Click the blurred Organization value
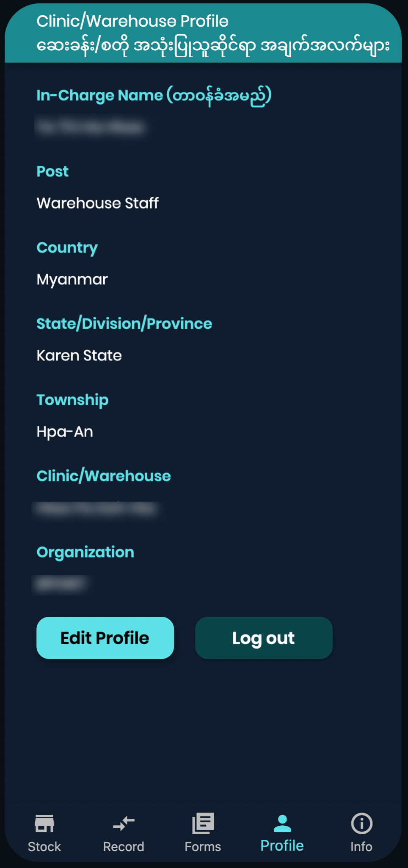The width and height of the screenshot is (408, 868). point(60,584)
